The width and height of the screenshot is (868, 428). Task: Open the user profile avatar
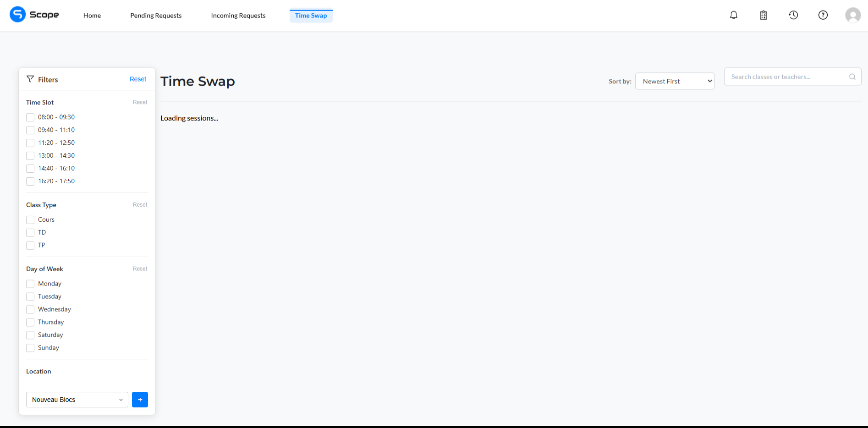tap(852, 15)
